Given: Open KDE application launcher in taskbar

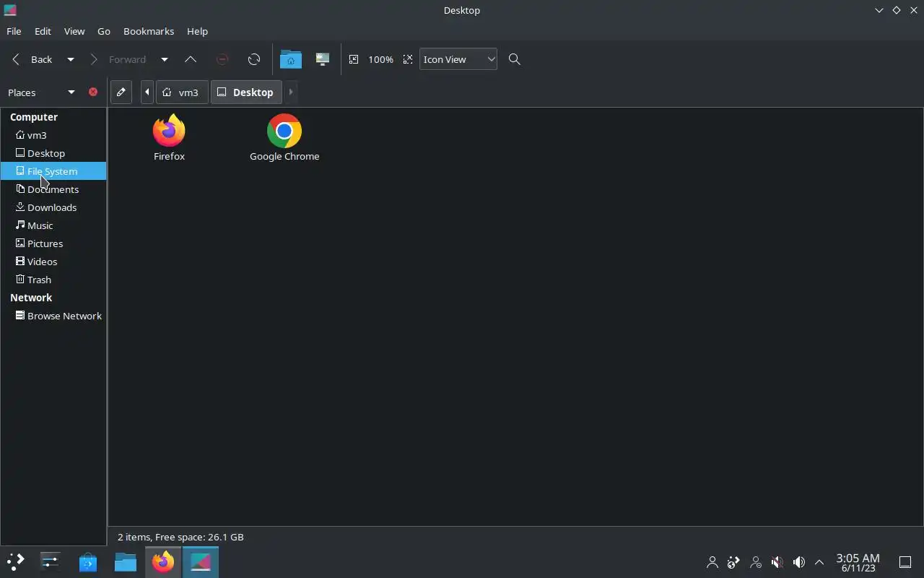Looking at the screenshot, I should [15, 561].
